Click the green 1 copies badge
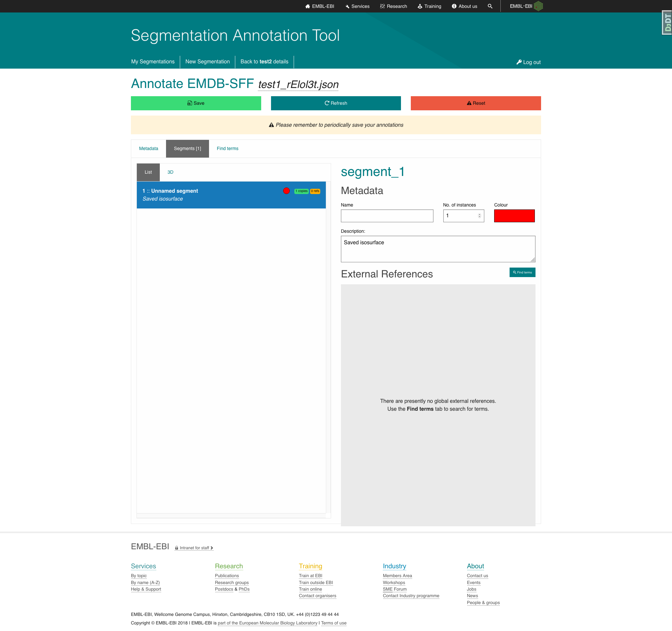Screen dimensions: 672x631 pos(301,191)
